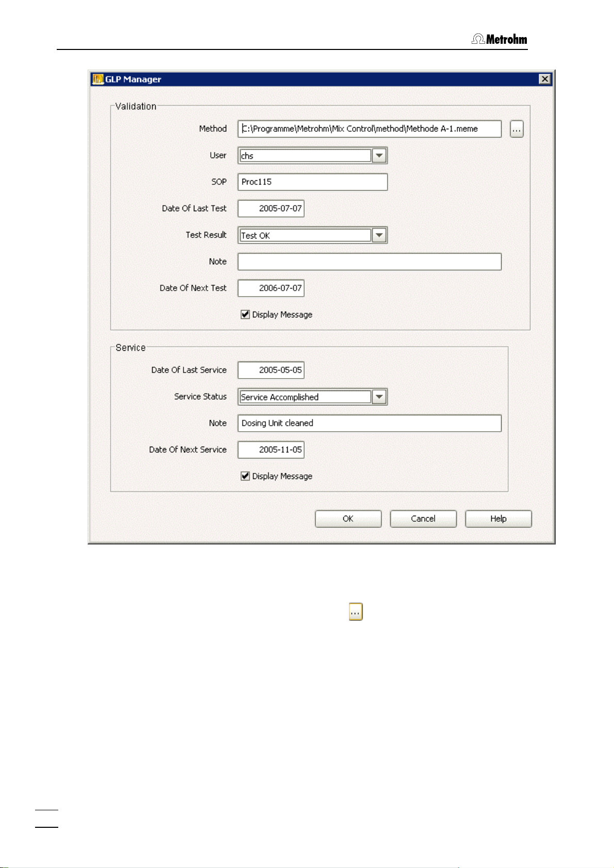Image resolution: width=614 pixels, height=868 pixels.
Task: Click the OK button
Action: click(x=348, y=519)
